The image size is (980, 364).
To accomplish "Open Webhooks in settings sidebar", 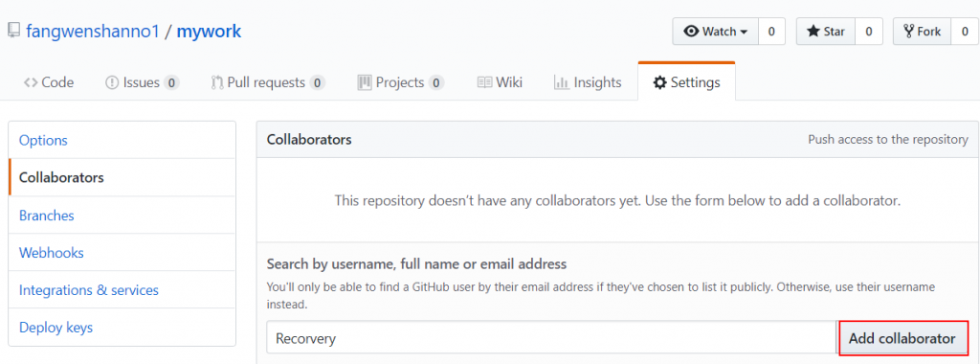I will [x=122, y=253].
